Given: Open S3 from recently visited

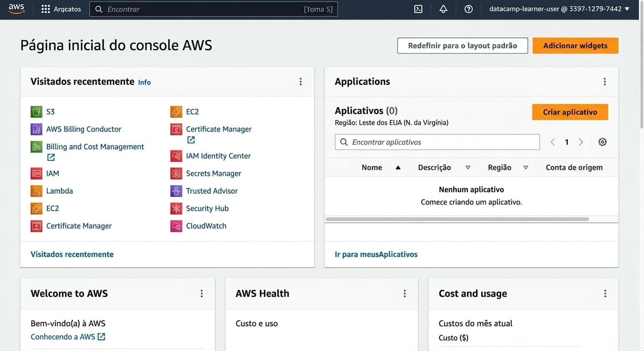Looking at the screenshot, I should point(37,112).
